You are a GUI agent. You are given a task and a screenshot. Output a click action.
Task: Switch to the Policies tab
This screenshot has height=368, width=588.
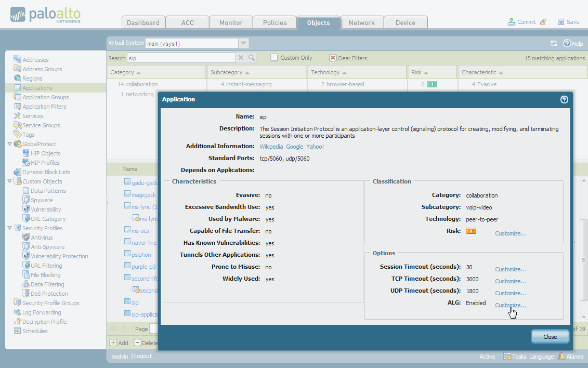275,22
